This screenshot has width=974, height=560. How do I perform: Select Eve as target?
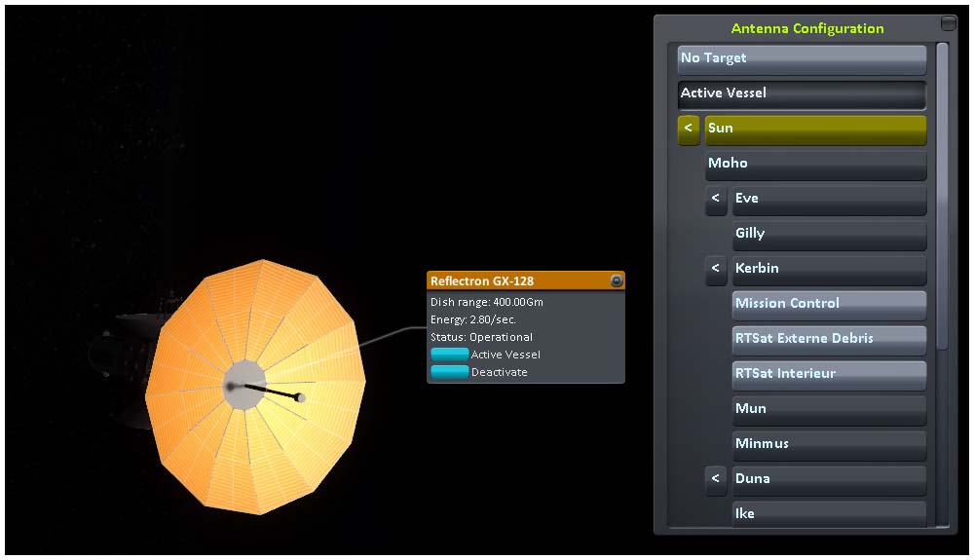click(829, 200)
